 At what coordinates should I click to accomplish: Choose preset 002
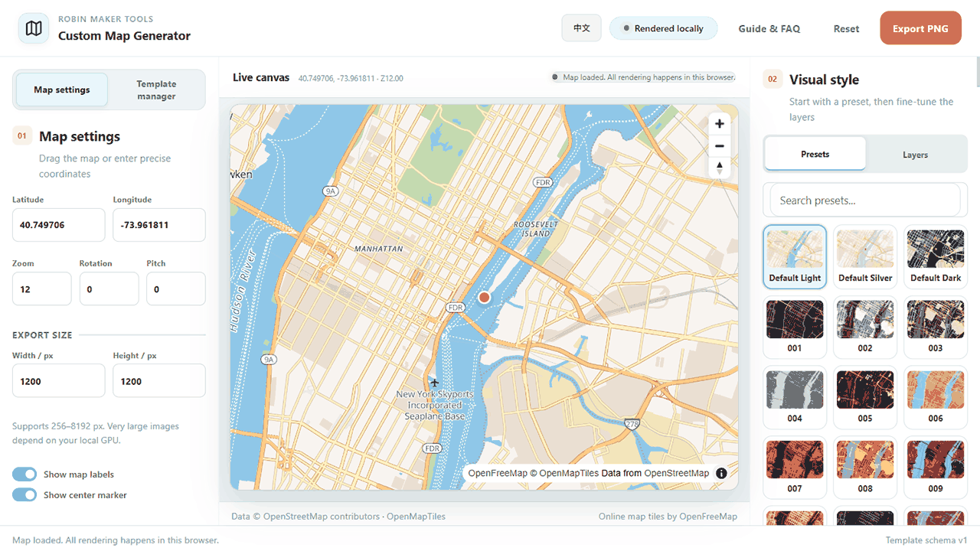(x=865, y=327)
